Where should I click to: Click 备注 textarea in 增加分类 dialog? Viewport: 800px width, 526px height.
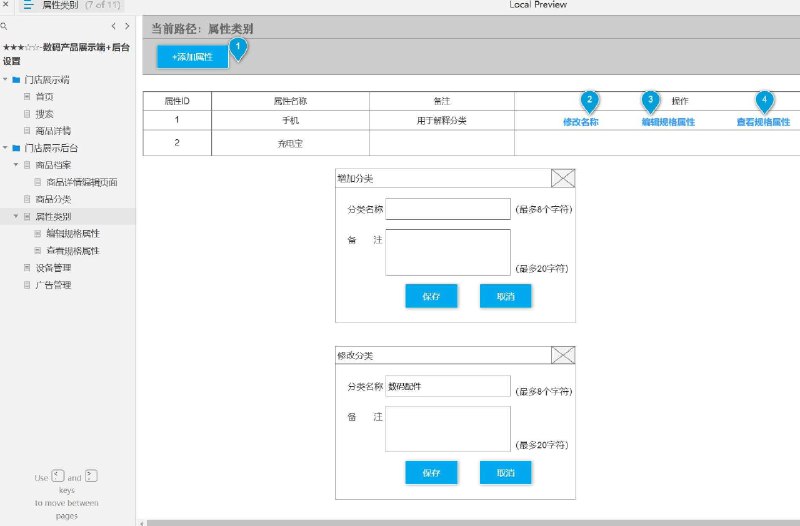click(447, 252)
